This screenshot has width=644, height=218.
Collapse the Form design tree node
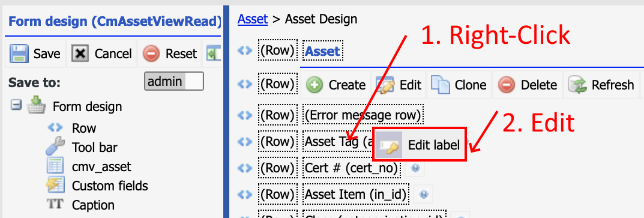click(16, 106)
